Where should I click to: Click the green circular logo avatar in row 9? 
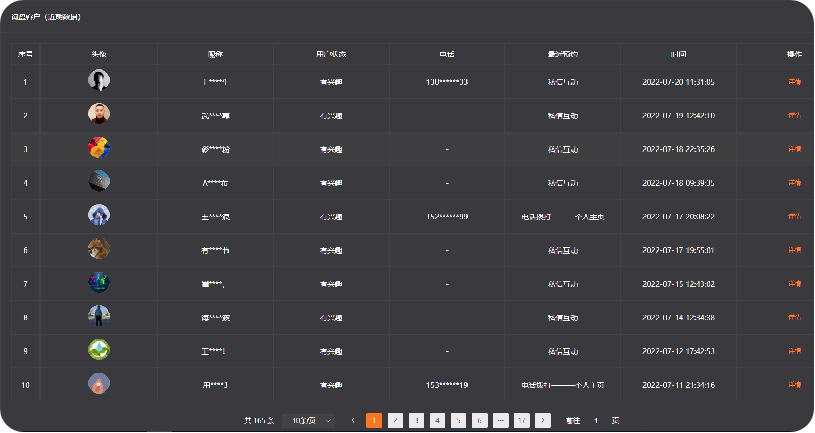(x=99, y=350)
